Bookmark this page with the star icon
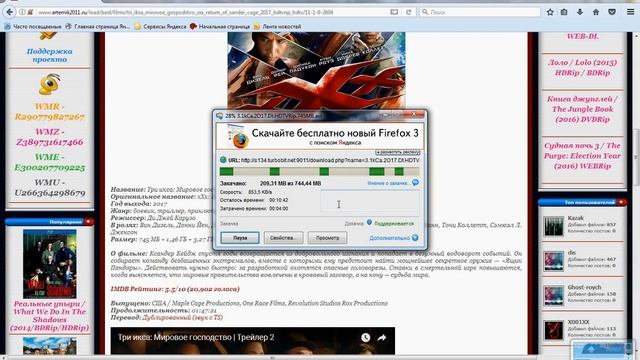Image resolution: width=640 pixels, height=360 pixels. click(550, 12)
